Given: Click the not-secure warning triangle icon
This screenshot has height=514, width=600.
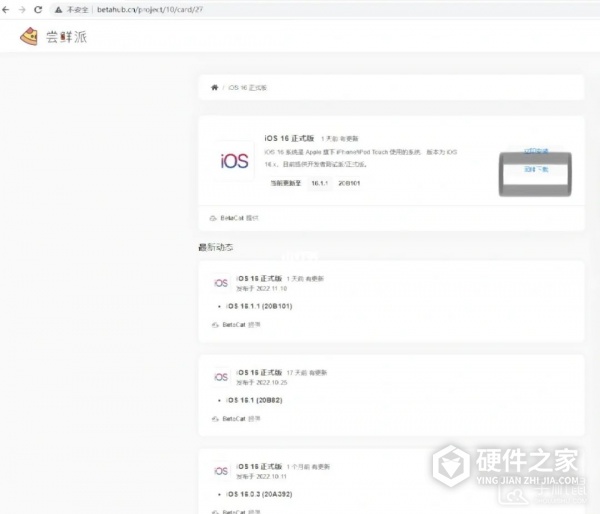Looking at the screenshot, I should (x=58, y=10).
